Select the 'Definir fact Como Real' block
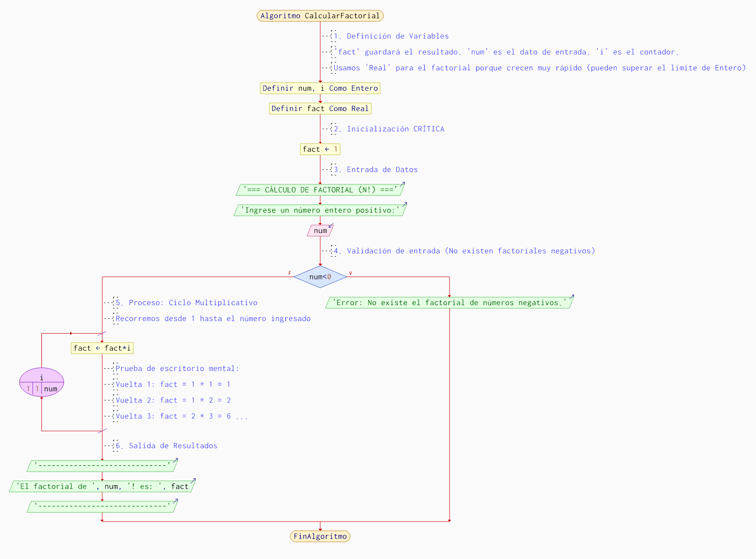 (320, 109)
